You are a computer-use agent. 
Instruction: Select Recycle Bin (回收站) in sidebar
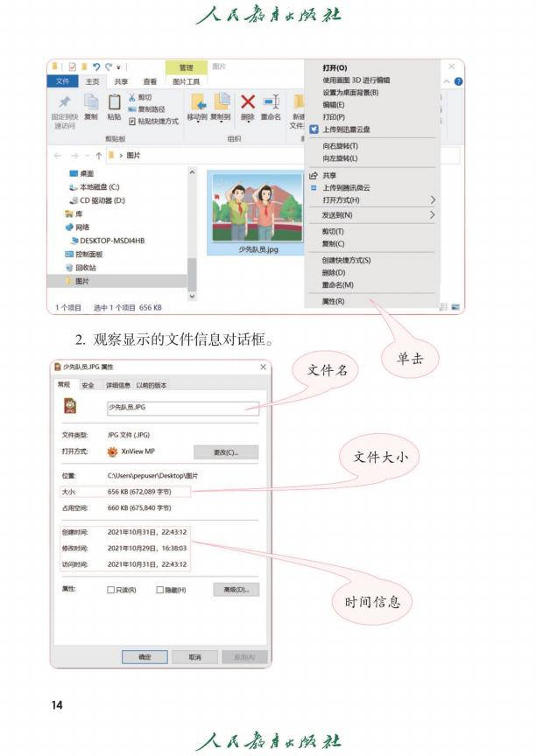click(81, 268)
